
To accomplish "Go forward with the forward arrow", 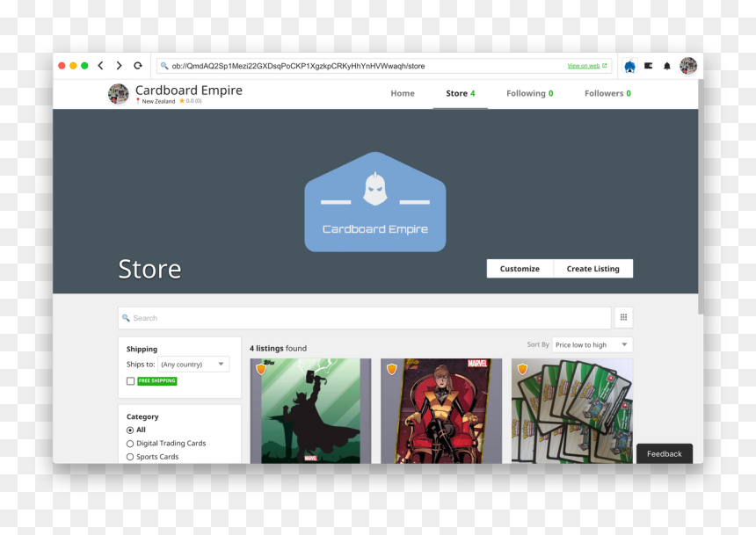I will 119,66.
